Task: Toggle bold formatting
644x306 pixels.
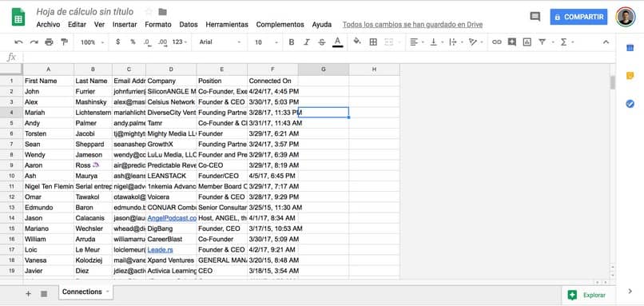Action: [292, 42]
